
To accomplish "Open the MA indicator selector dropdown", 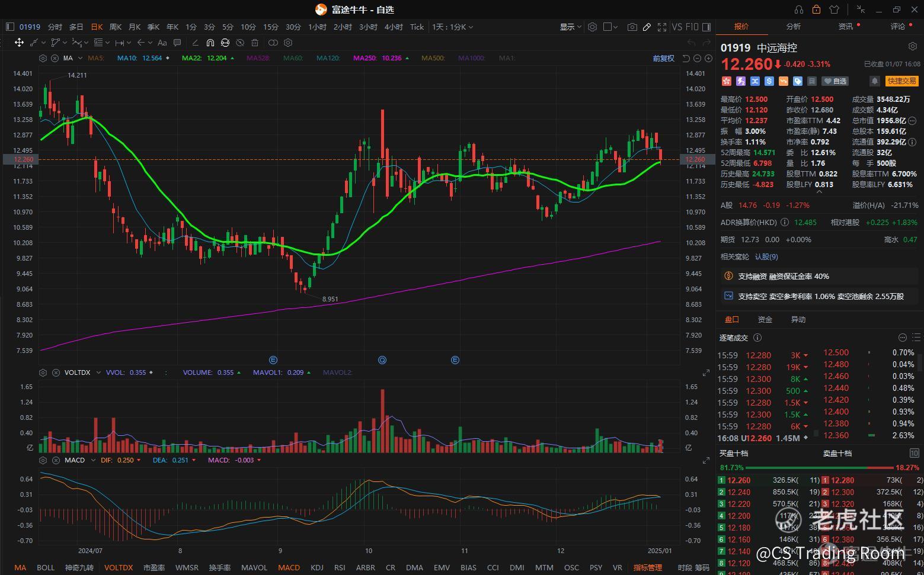I will pyautogui.click(x=81, y=58).
